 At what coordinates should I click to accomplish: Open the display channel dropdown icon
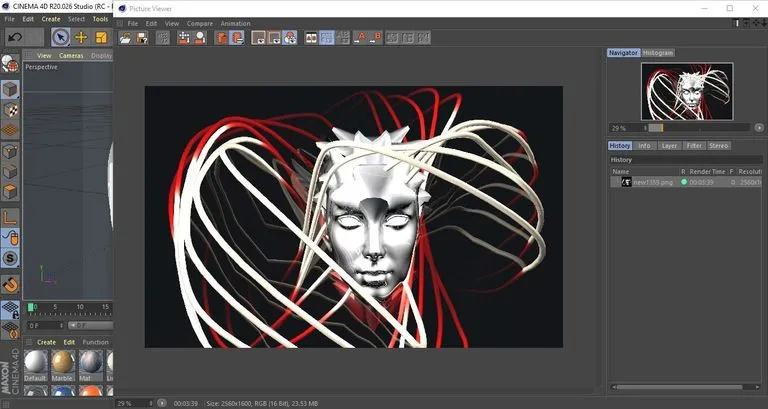(x=258, y=38)
